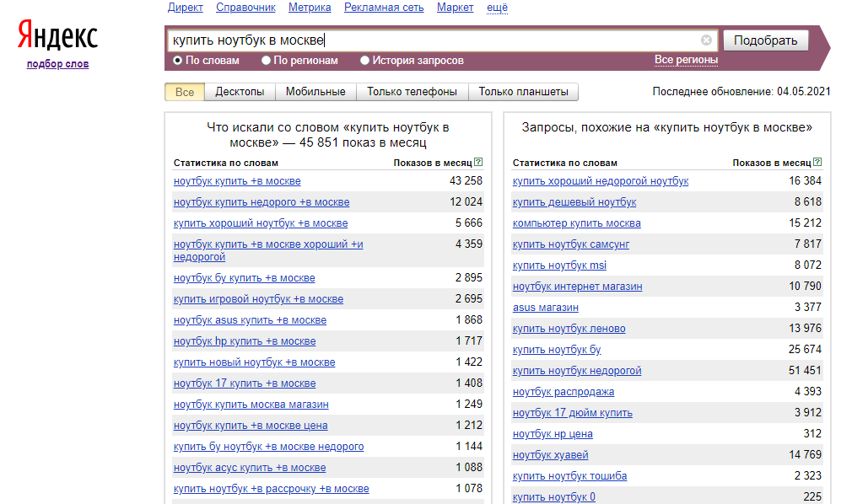The height and width of the screenshot is (504, 852).
Task: Open similar query 'asus магазин'
Action: [546, 308]
